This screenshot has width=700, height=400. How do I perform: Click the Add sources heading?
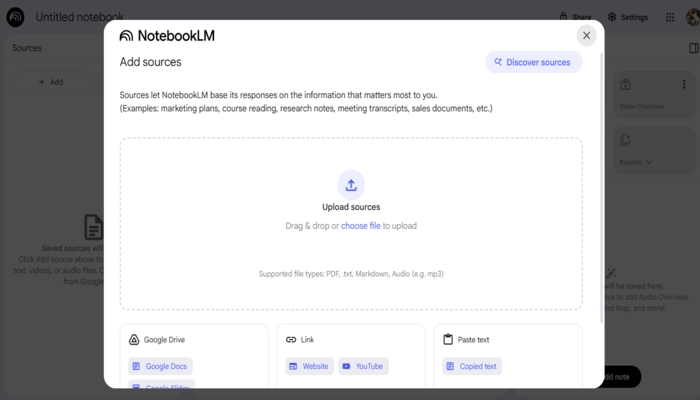click(x=150, y=62)
